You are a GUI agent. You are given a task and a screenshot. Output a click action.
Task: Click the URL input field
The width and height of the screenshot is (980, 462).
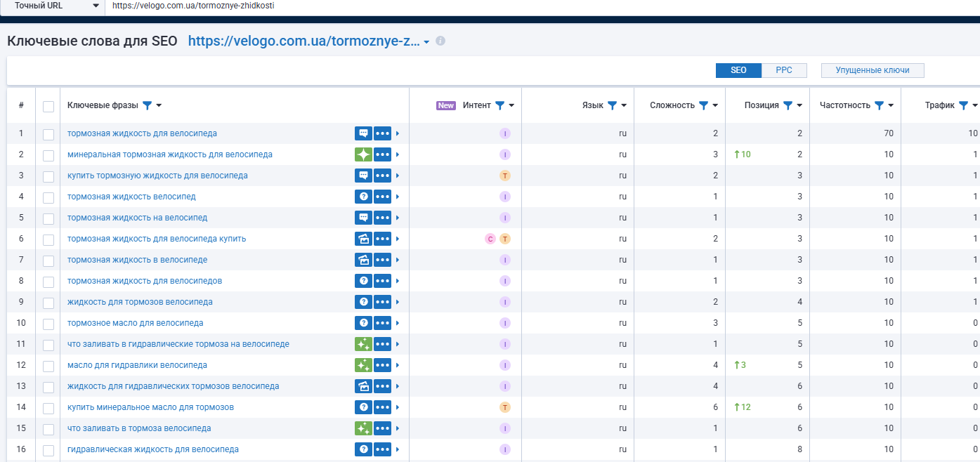[x=542, y=6]
